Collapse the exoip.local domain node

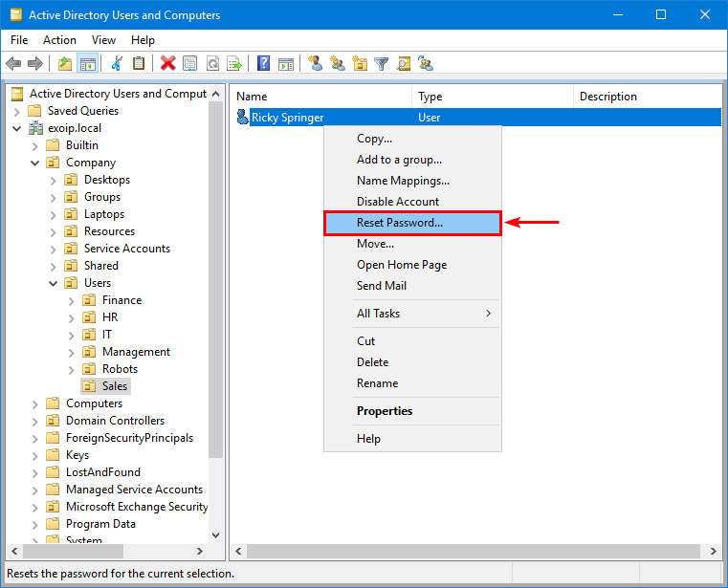coord(16,128)
